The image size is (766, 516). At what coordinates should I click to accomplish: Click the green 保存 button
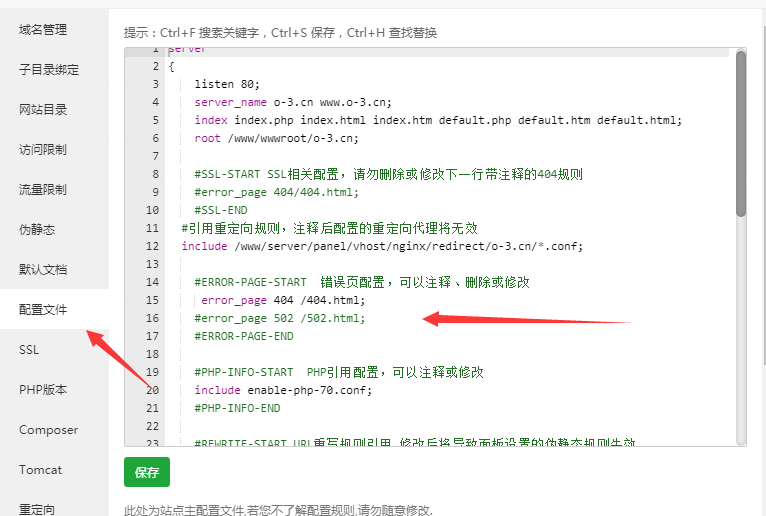click(147, 471)
